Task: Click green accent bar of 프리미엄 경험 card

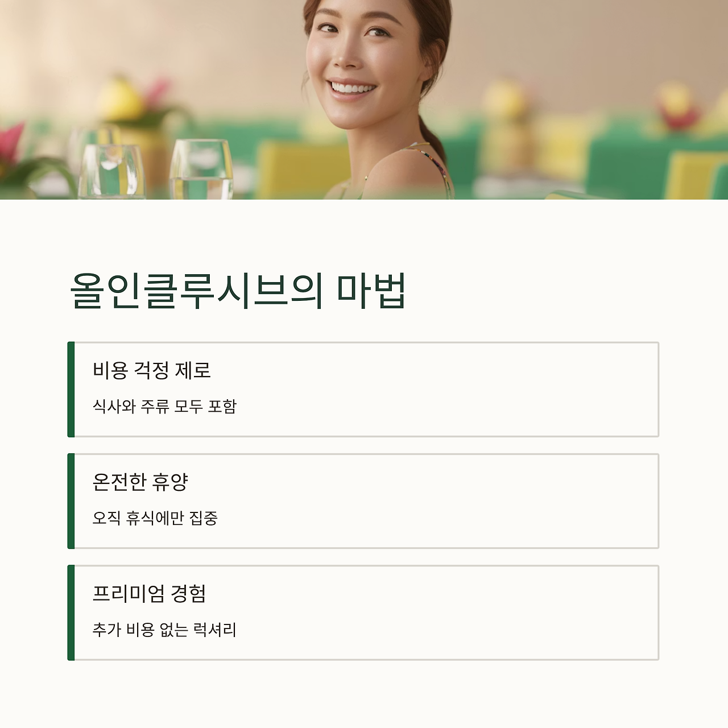Action: pos(71,613)
